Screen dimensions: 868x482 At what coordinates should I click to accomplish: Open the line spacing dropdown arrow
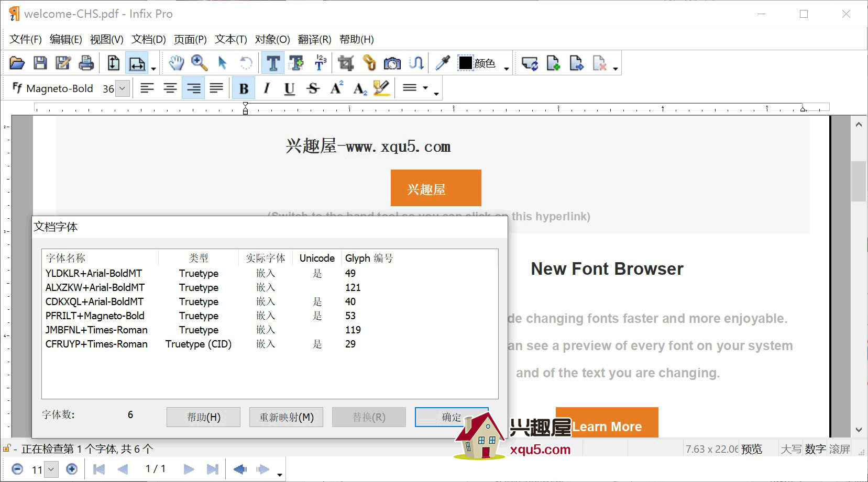[425, 88]
